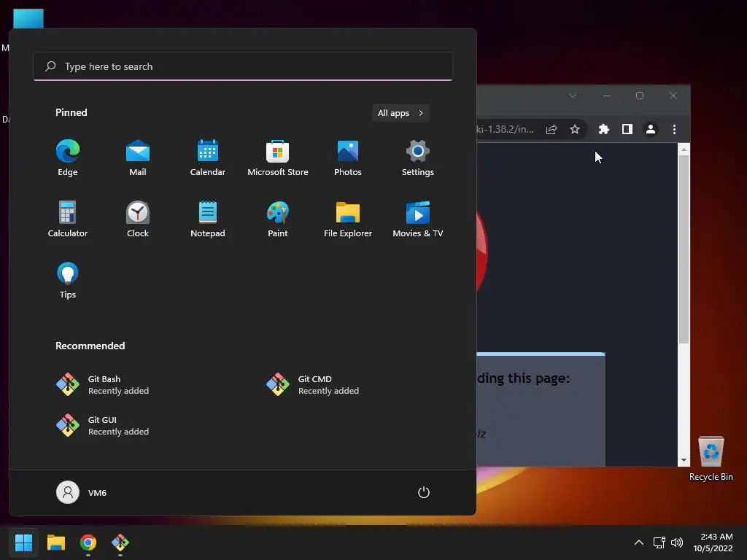Open the VM6 user account menu
This screenshot has height=560, width=747.
coord(82,492)
